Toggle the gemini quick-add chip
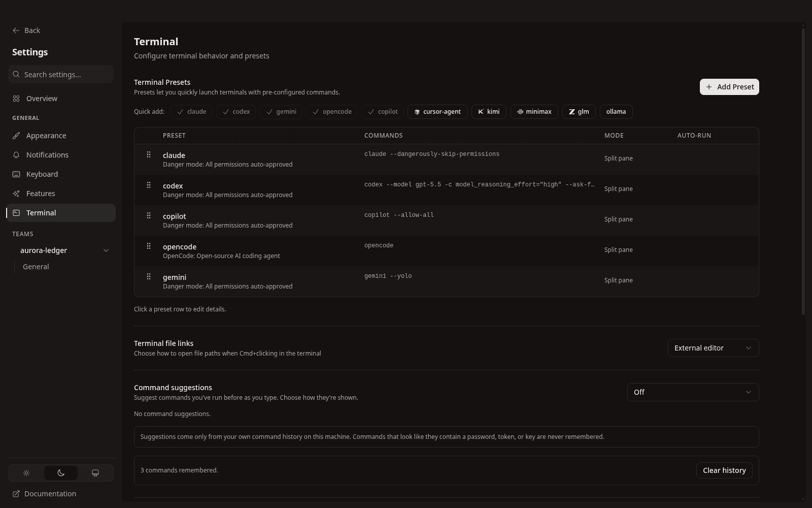 point(281,112)
